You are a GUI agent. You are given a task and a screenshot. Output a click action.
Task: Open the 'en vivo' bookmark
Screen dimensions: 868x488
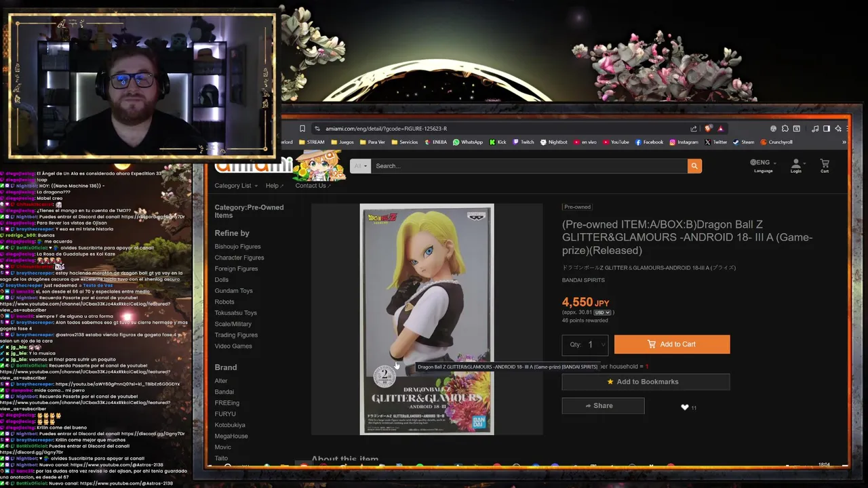pyautogui.click(x=585, y=142)
